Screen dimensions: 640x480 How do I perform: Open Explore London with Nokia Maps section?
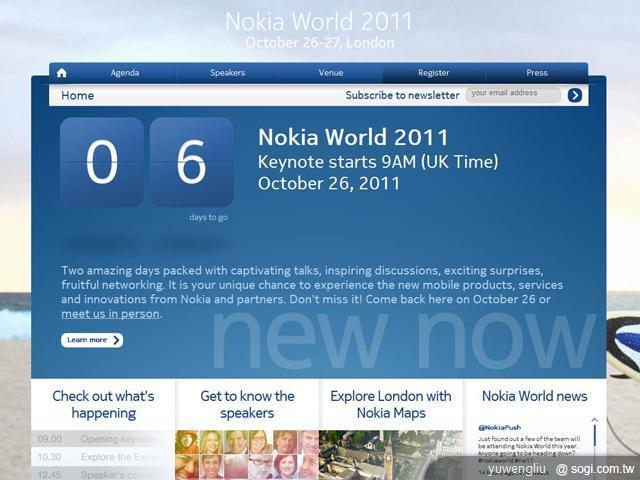pos(391,404)
